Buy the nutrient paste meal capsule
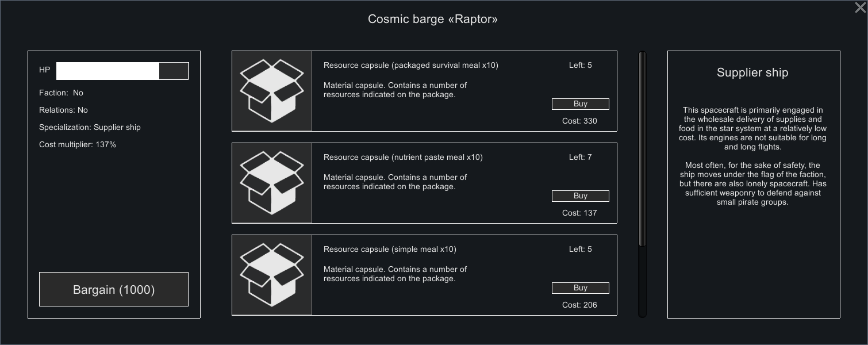The height and width of the screenshot is (345, 868). click(580, 196)
